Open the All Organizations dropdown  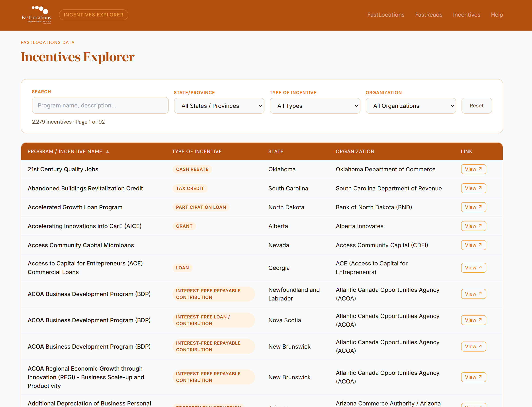point(411,106)
